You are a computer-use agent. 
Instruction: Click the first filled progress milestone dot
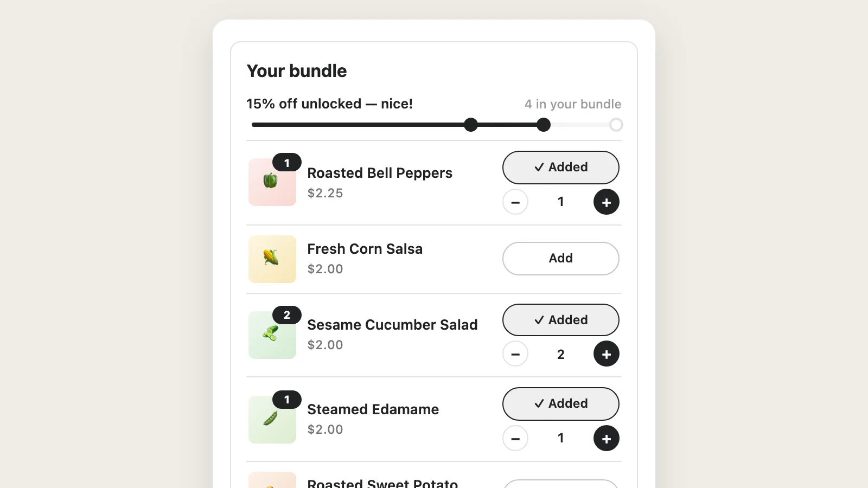(471, 125)
